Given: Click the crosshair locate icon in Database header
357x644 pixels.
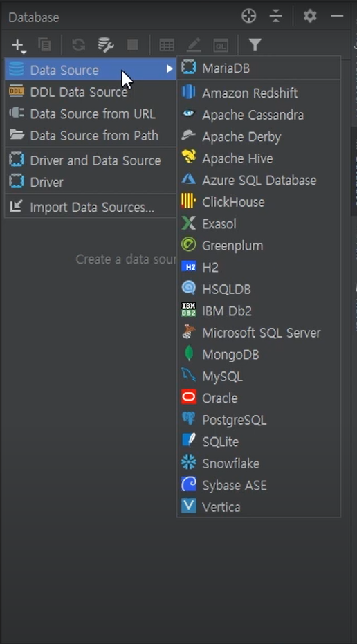Looking at the screenshot, I should click(249, 17).
